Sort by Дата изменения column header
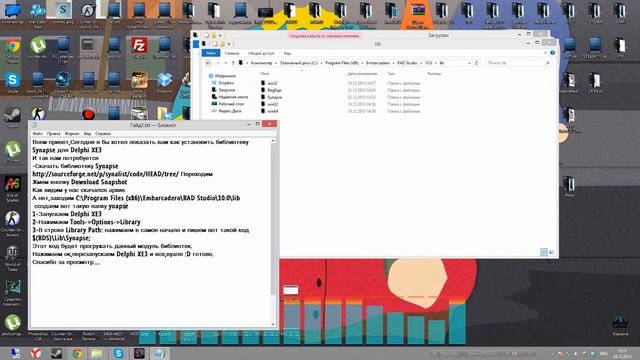This screenshot has width=640, height=360. point(362,74)
